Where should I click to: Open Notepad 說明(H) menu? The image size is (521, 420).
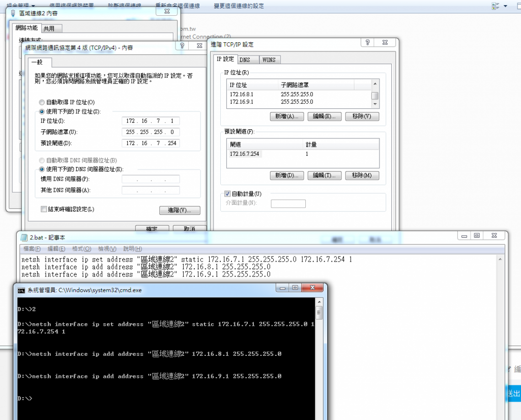pos(133,249)
